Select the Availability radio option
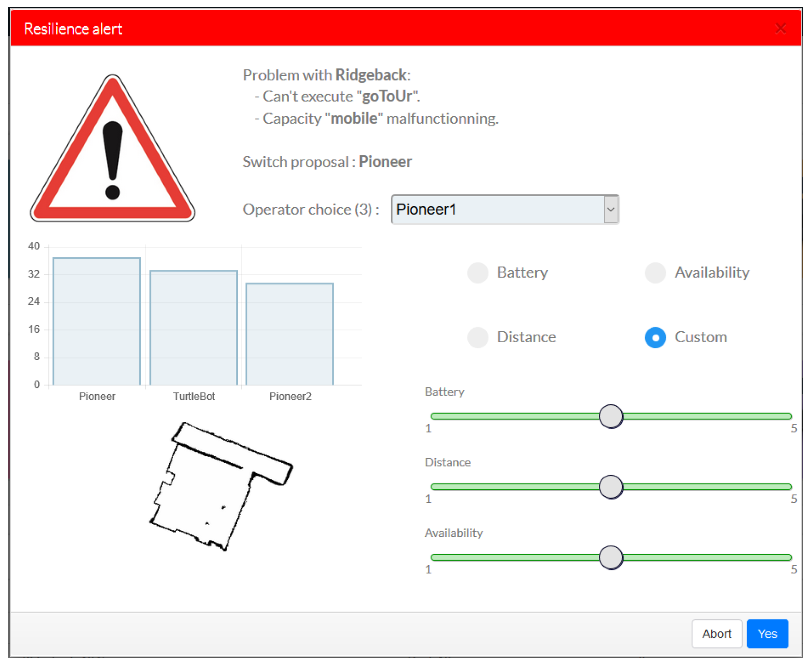 click(655, 273)
